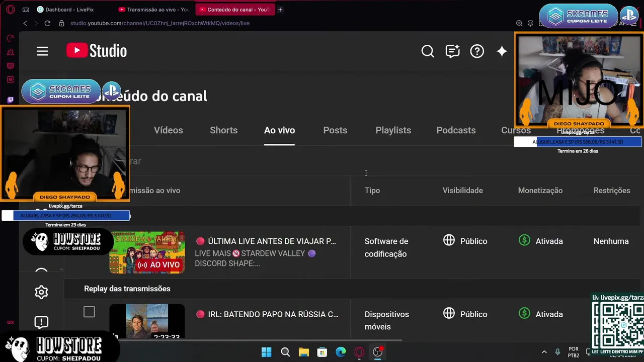This screenshot has height=362, width=644.
Task: Click IRL replay thumbnail with 2:23:33
Action: point(147,321)
